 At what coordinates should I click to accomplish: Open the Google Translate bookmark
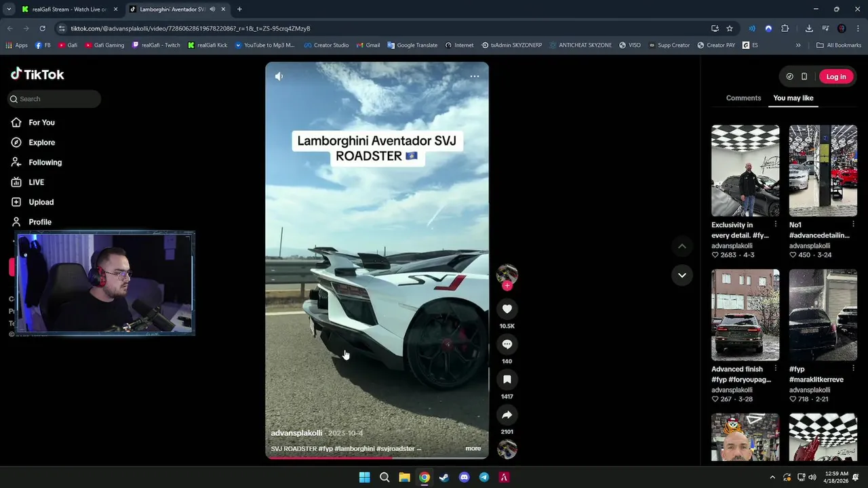pos(412,45)
